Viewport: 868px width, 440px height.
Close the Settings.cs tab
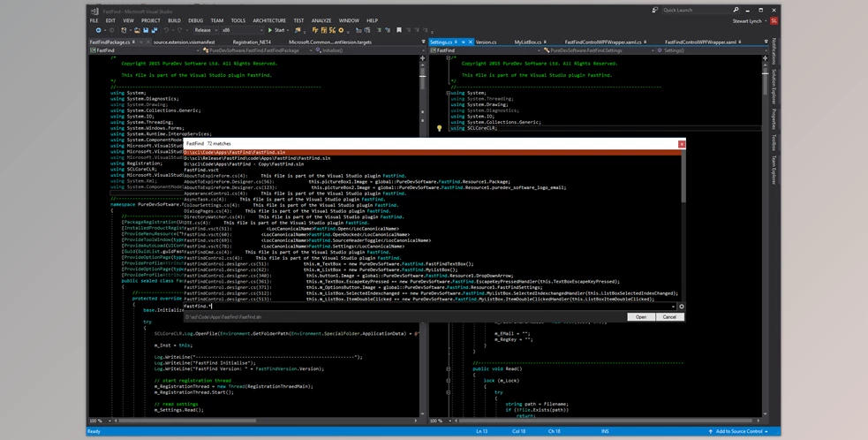471,42
